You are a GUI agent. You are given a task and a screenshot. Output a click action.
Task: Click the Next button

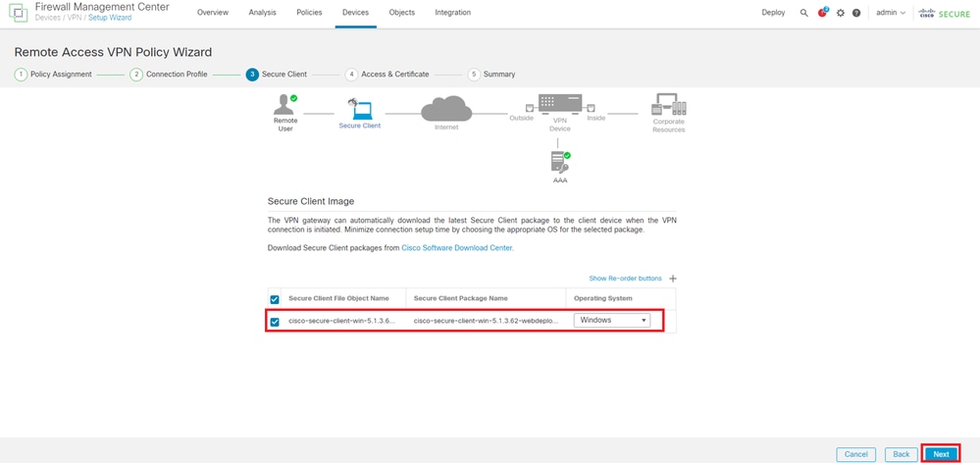[x=941, y=454]
